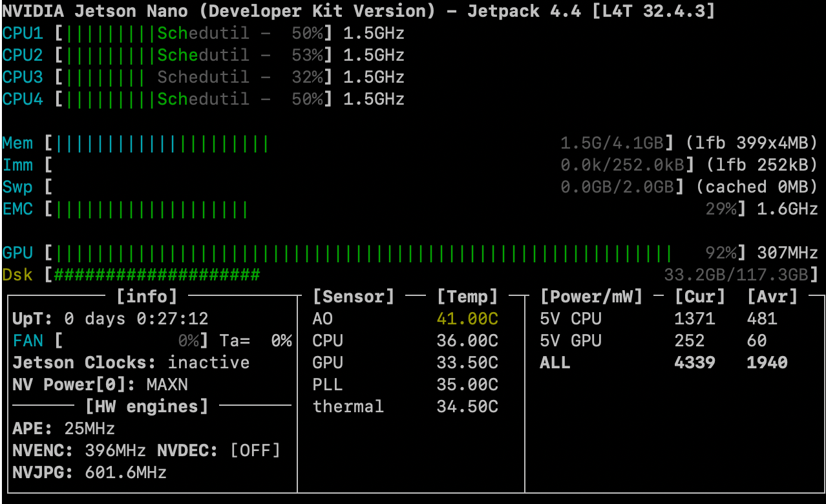Click the Ta= 0% fan target value
Viewport: 826px width, 504px height.
pyautogui.click(x=256, y=341)
